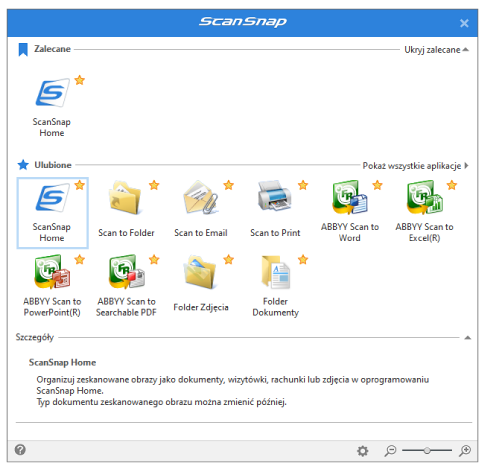Click the zoom out magnifier icon
Screen dimensions: 485x470
(390, 451)
